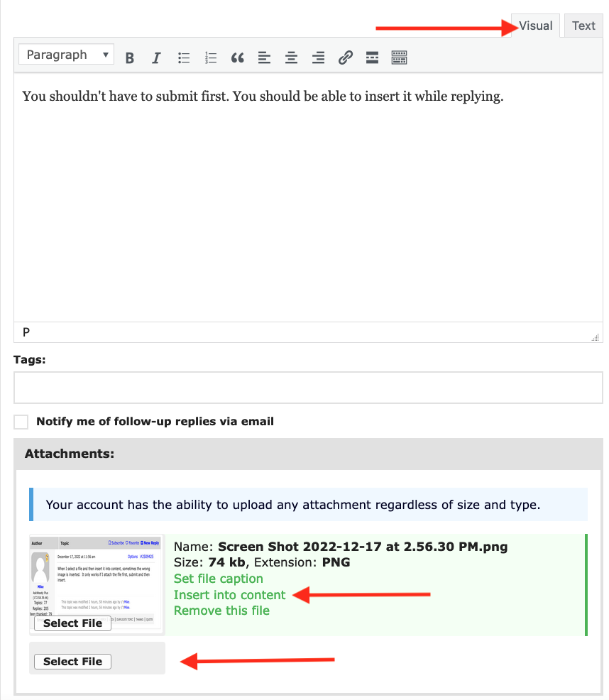Open the Paragraph format dropdown
This screenshot has height=700, width=609.
click(x=66, y=55)
